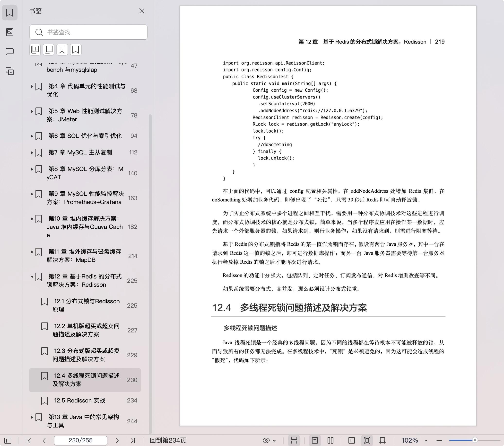Screen dimensions: 504x446
Task: Expand 第8章 MySQL 分库分表 MyCAT
Action: (x=32, y=169)
